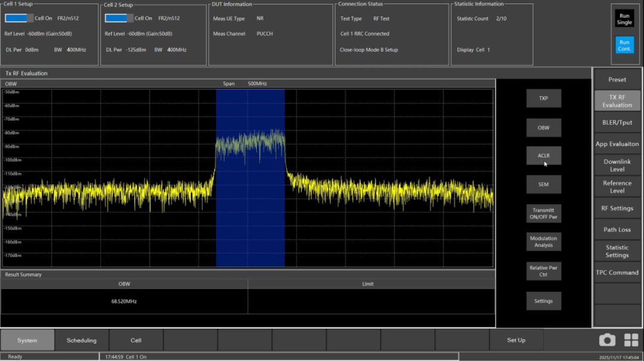Switch to the Scheduling tab

[82, 340]
